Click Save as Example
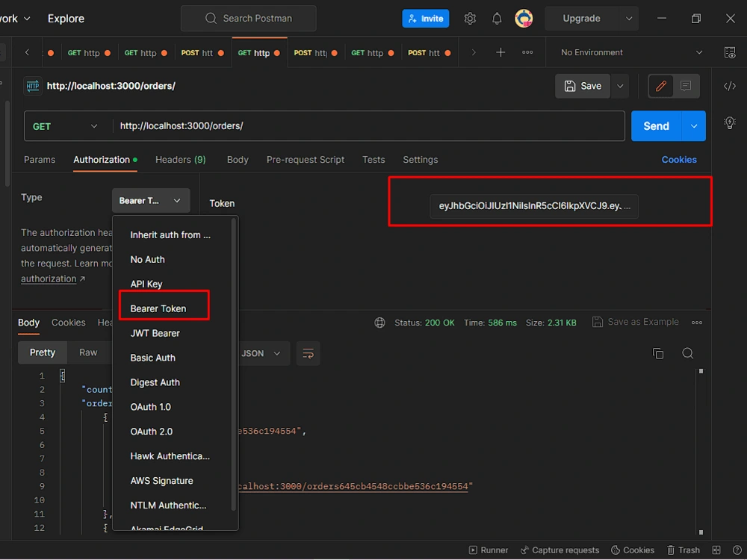Screen dimensions: 747x560 click(635, 323)
